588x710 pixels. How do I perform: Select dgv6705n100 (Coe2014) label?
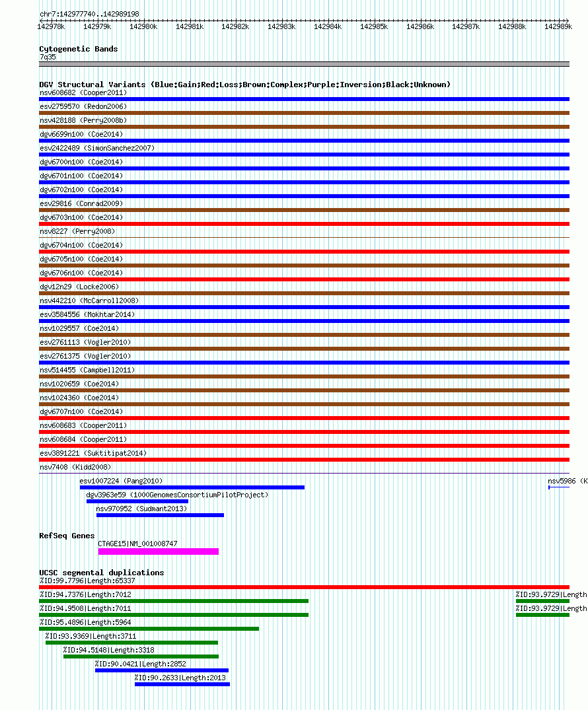[81, 259]
